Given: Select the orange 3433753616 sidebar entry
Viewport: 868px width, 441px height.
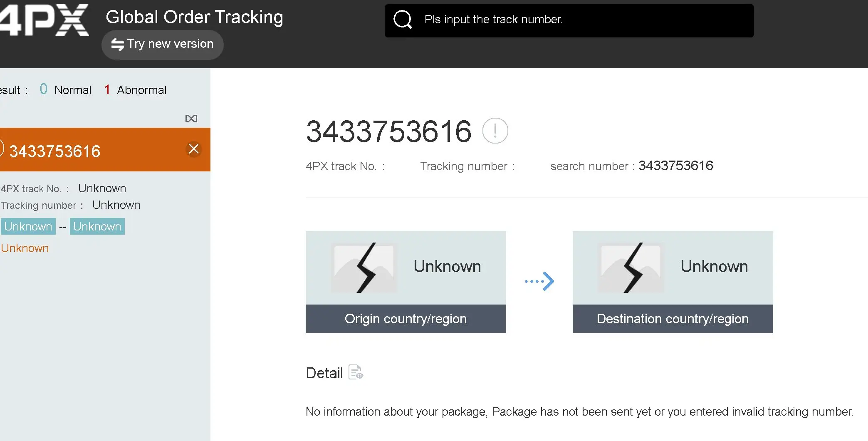Looking at the screenshot, I should [x=105, y=150].
